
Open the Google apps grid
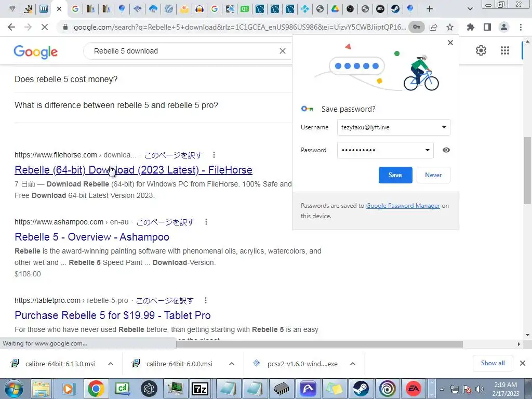[505, 50]
